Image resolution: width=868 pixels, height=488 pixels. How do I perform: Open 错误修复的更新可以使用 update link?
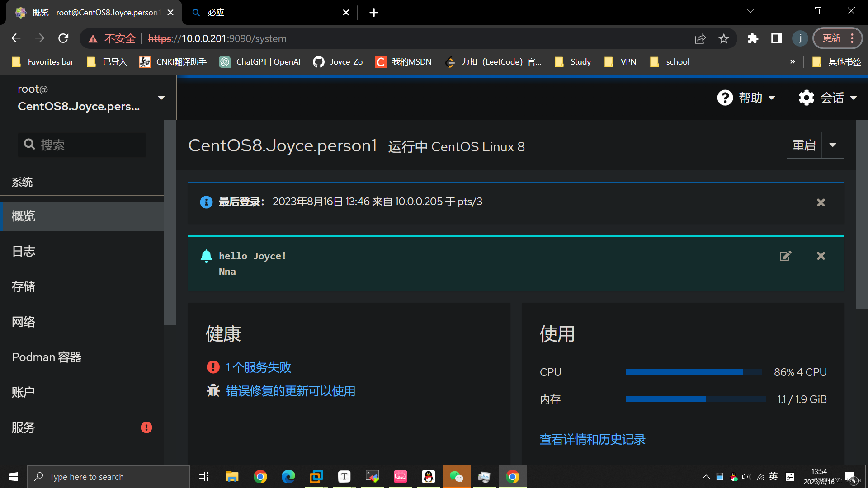point(290,391)
